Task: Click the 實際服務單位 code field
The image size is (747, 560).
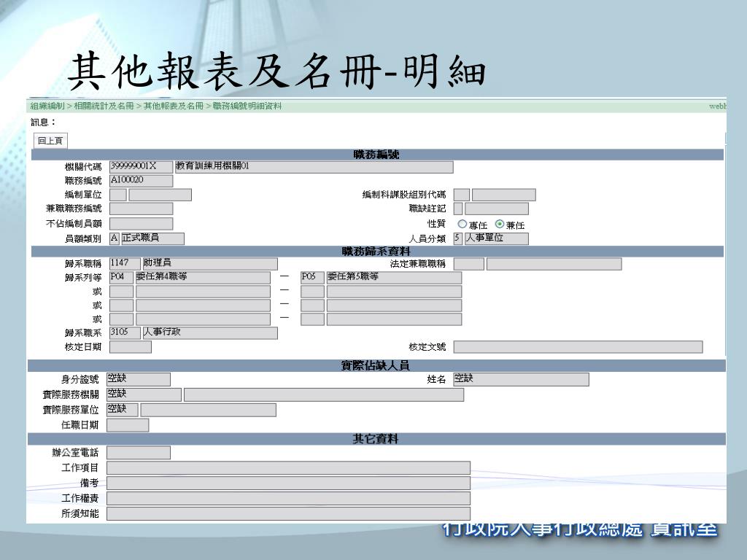Action: click(123, 410)
